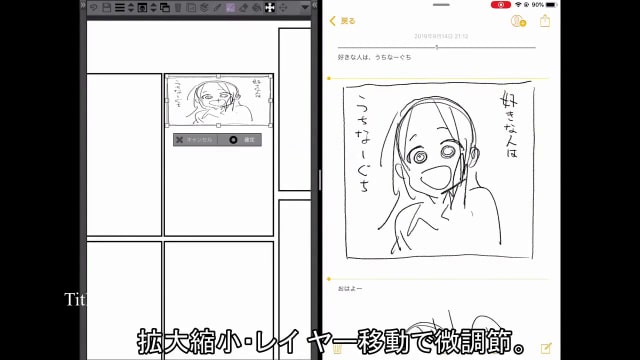
Task: Click the save floppy disk icon
Action: coord(107,7)
